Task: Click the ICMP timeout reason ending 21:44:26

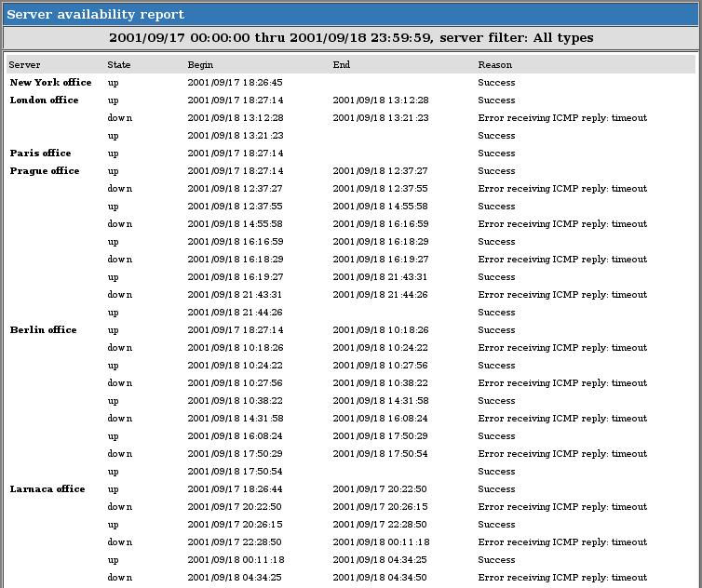Action: point(562,294)
